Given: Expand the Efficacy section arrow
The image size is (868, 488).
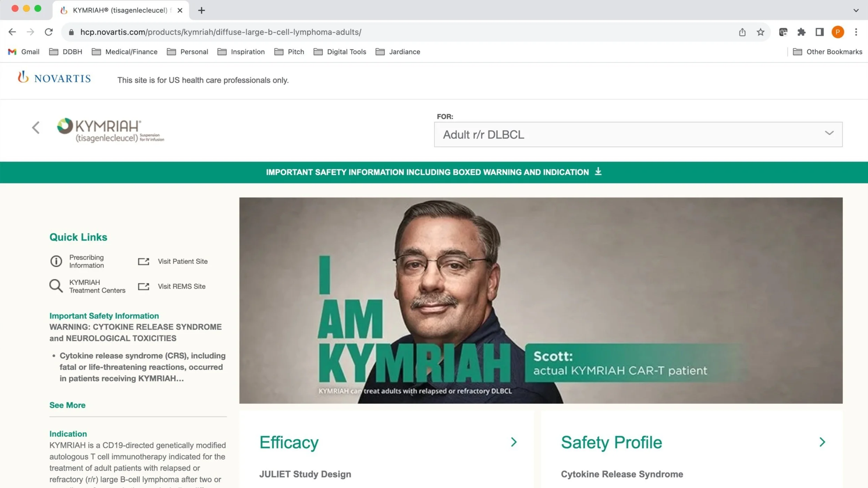Looking at the screenshot, I should coord(514,442).
